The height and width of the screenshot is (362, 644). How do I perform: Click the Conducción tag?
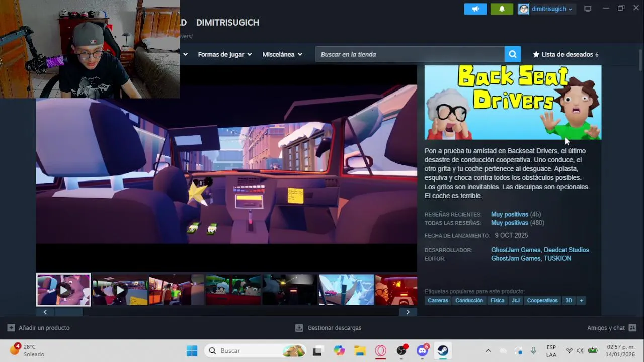click(x=469, y=300)
